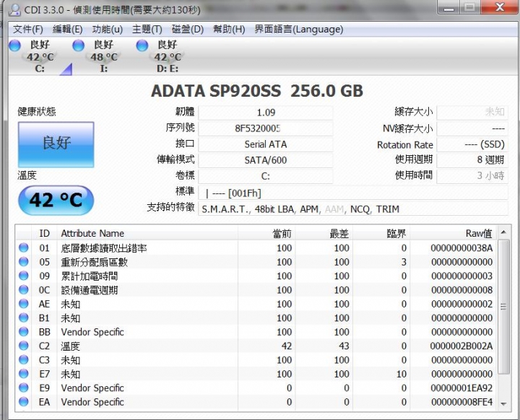Viewport: 520px width, 420px height.
Task: Select the 設備通電週期 attribute name
Action: point(90,290)
